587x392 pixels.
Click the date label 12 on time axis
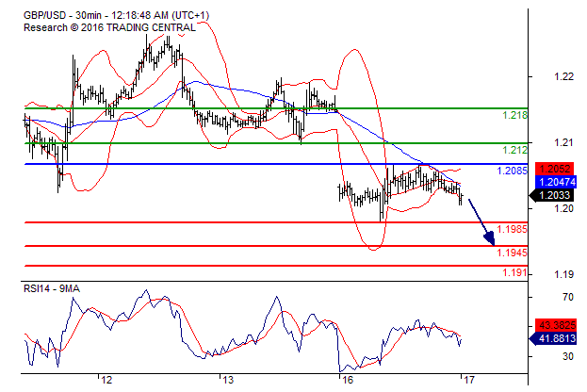pos(106,380)
